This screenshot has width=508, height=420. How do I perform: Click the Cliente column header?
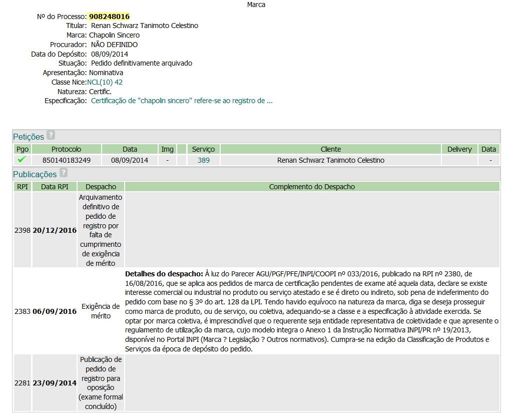click(x=331, y=149)
